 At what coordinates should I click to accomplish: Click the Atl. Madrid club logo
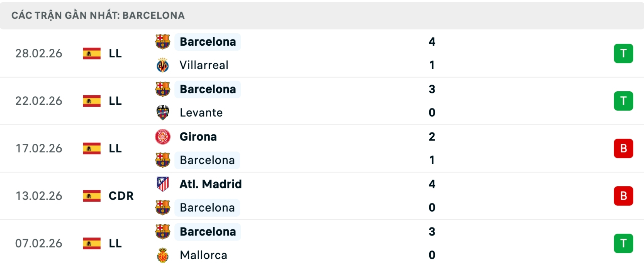pyautogui.click(x=163, y=184)
